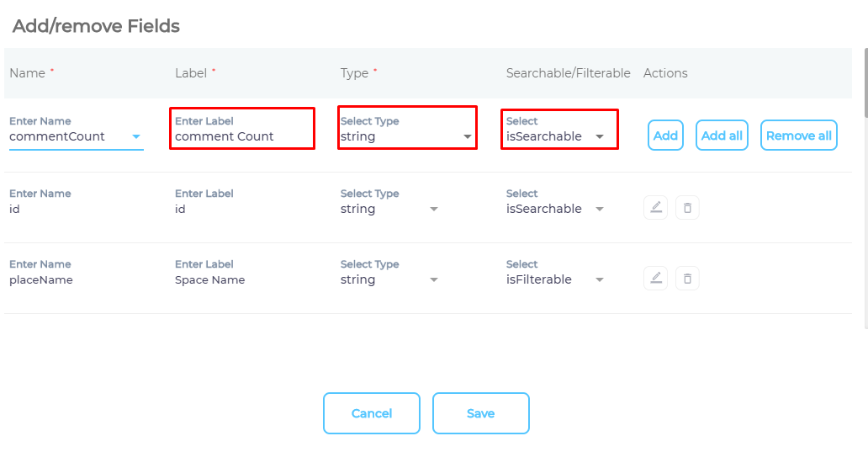
Task: Click the trash delete icon for id row
Action: (687, 208)
